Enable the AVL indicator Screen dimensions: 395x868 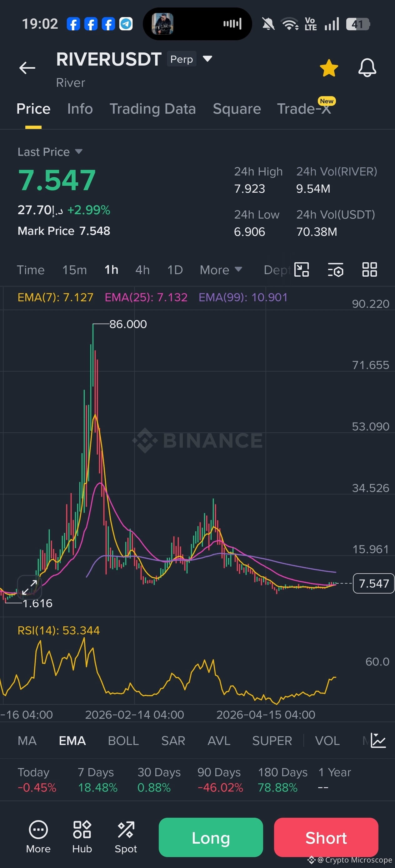(x=219, y=741)
